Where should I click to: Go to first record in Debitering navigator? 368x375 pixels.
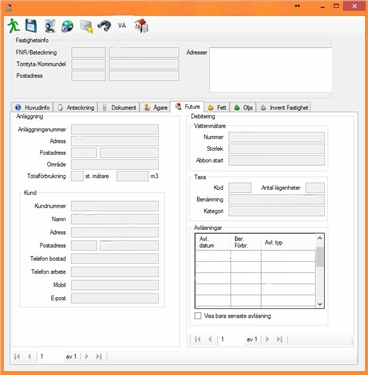click(x=198, y=339)
